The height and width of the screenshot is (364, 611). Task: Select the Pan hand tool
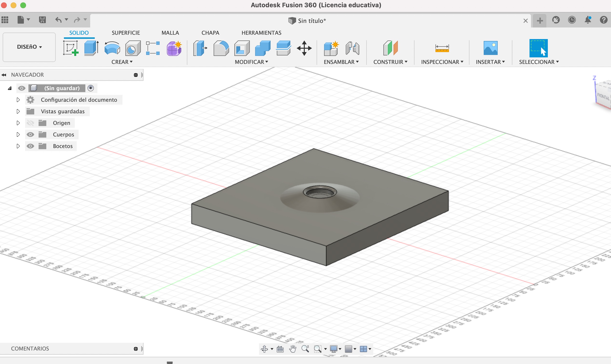tap(293, 349)
